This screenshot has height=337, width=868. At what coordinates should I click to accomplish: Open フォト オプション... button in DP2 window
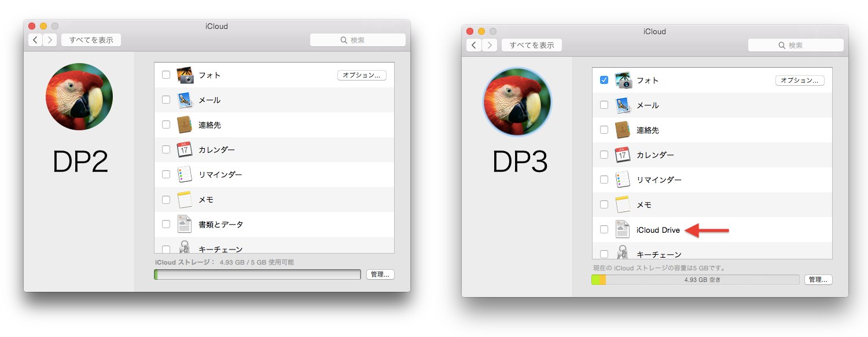pos(362,75)
